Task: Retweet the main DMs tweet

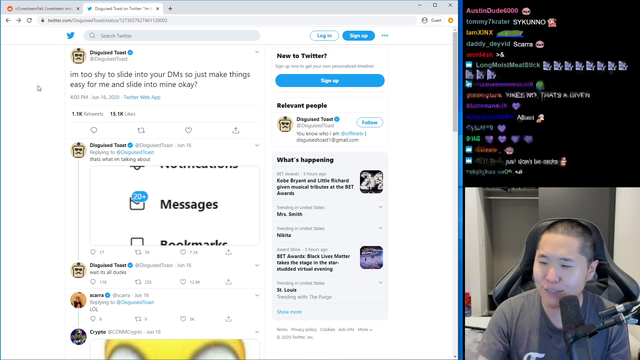Action: coord(141,130)
